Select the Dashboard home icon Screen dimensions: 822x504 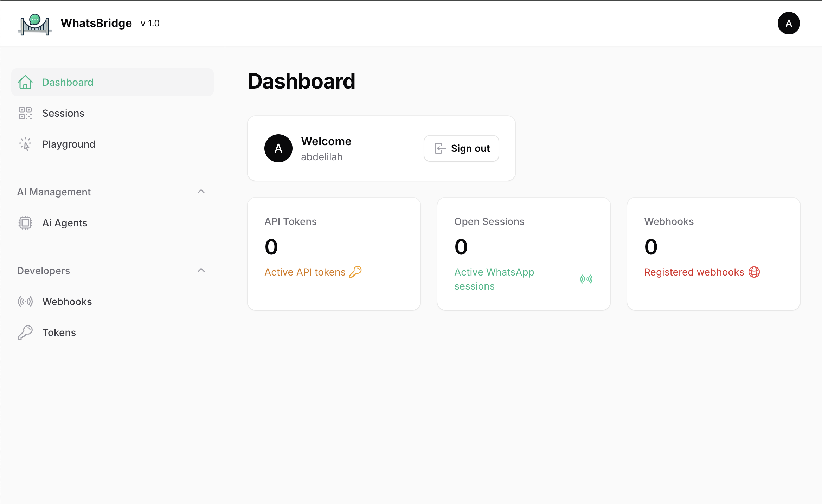tap(25, 82)
